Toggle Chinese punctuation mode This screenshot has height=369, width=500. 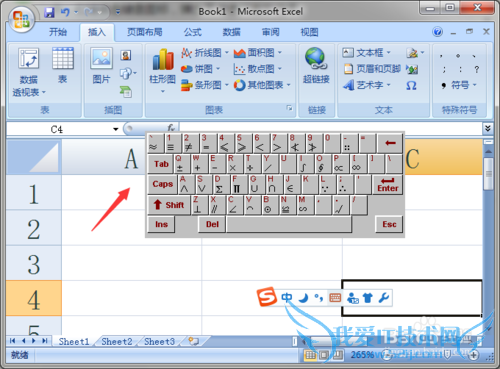pos(319,297)
